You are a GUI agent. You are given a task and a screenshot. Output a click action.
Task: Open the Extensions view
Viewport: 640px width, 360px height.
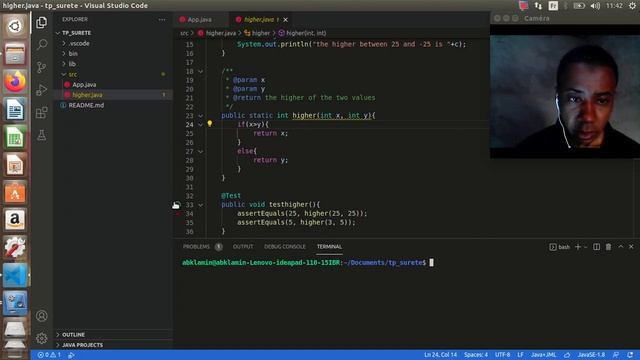click(x=41, y=113)
